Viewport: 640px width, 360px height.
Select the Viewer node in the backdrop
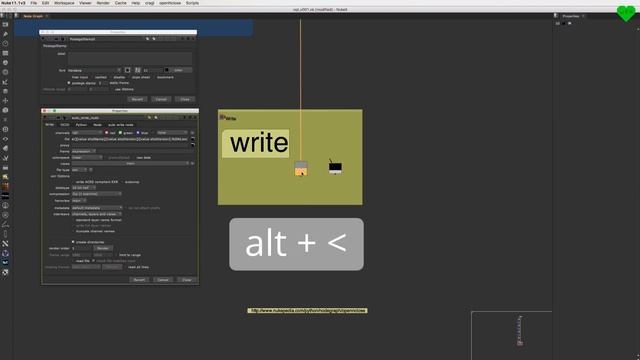tap(335, 167)
